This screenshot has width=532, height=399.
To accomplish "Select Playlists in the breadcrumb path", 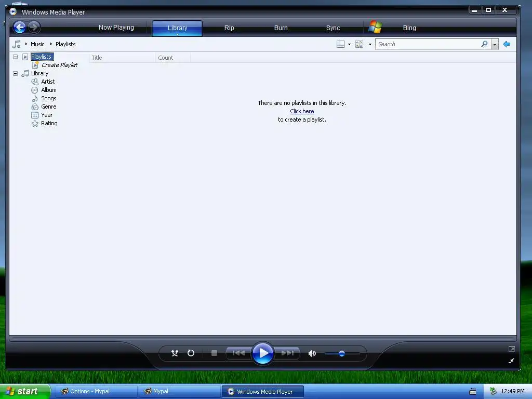I will click(x=65, y=44).
